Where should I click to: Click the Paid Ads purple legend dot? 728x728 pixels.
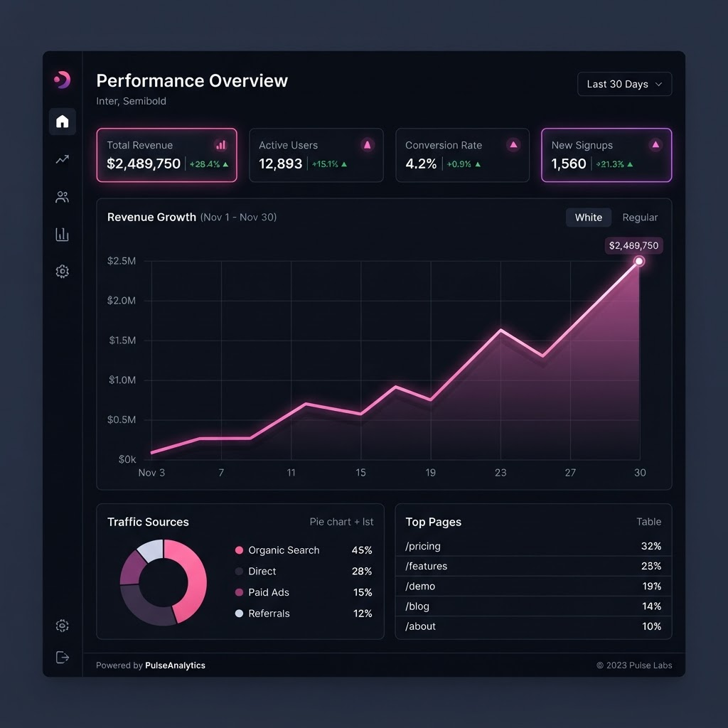click(x=239, y=592)
